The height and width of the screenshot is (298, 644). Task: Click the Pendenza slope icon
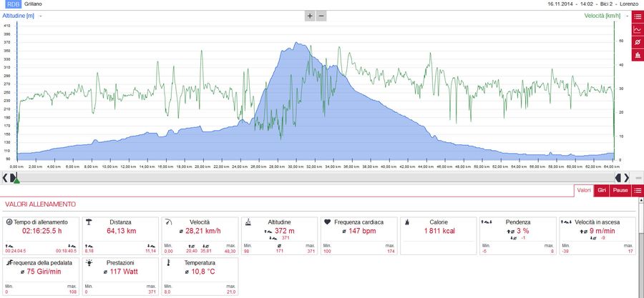coord(487,222)
